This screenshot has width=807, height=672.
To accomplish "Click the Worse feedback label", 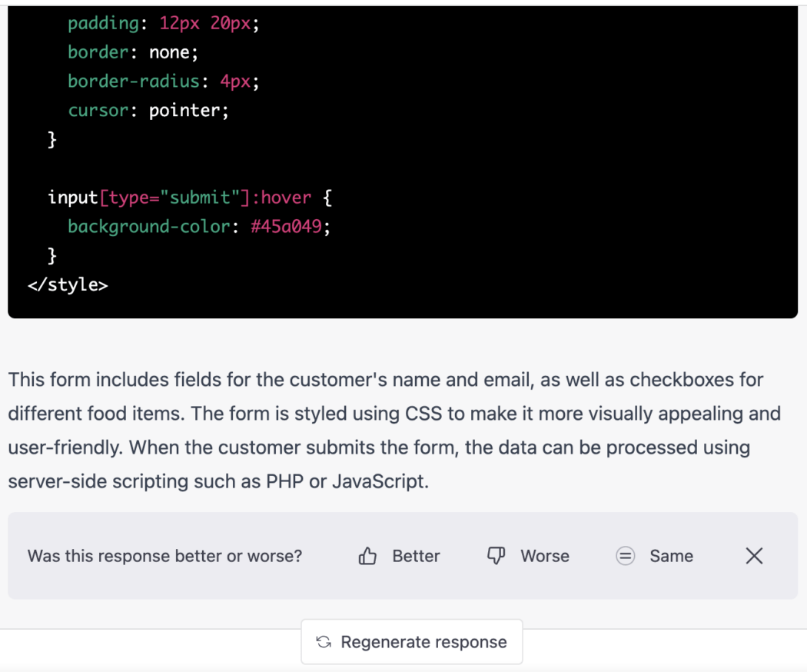I will point(546,555).
